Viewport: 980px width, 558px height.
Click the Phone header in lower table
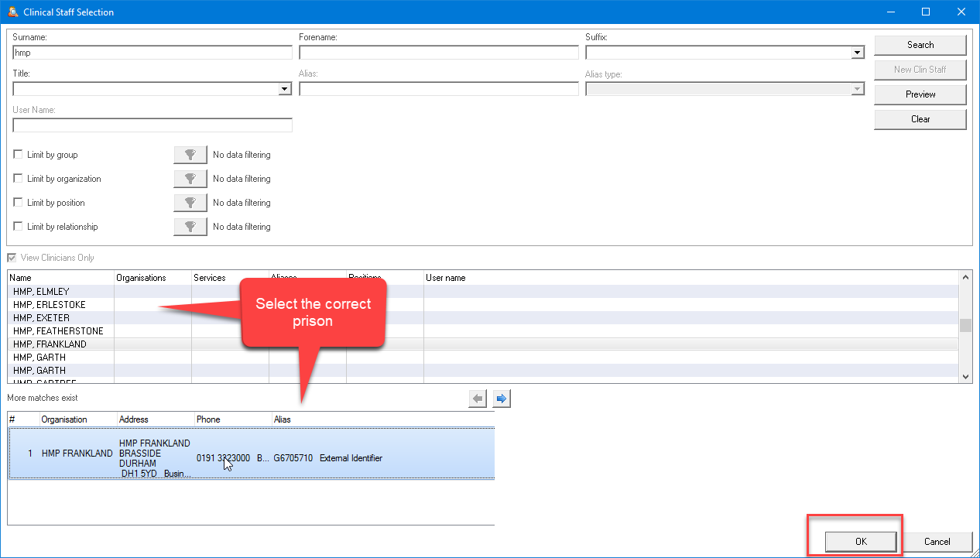click(233, 419)
